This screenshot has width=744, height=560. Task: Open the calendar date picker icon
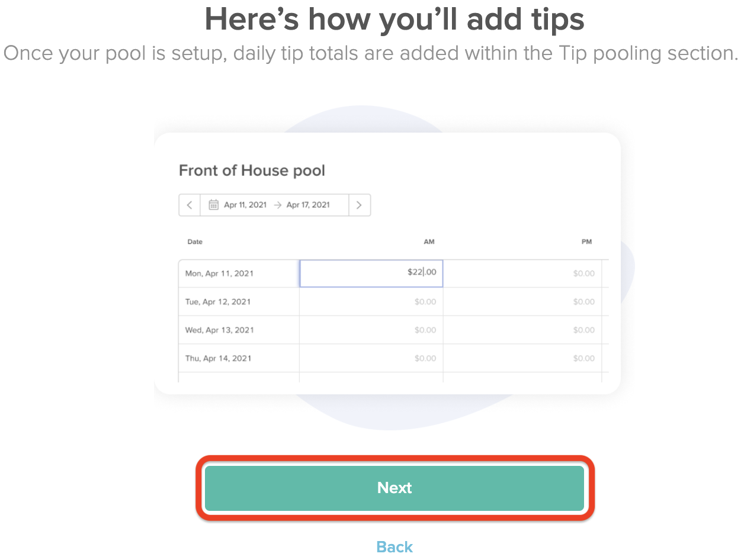pos(214,204)
